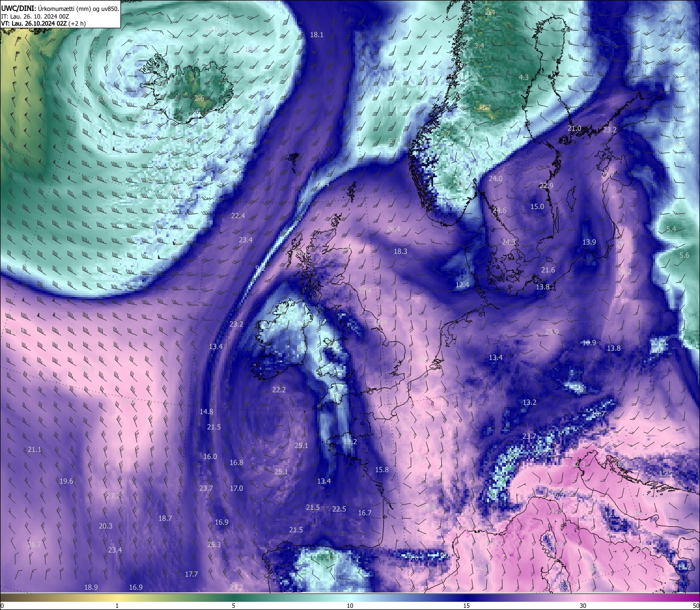
Task: Click the 16.8 value label
Action: 236,462
